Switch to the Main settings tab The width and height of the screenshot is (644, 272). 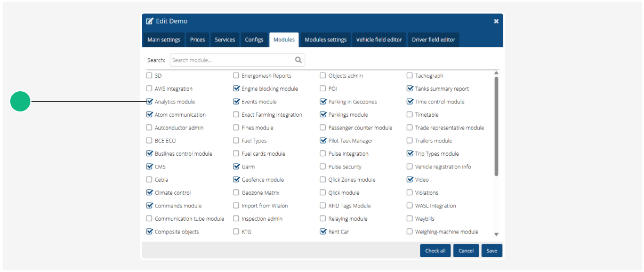(x=164, y=39)
